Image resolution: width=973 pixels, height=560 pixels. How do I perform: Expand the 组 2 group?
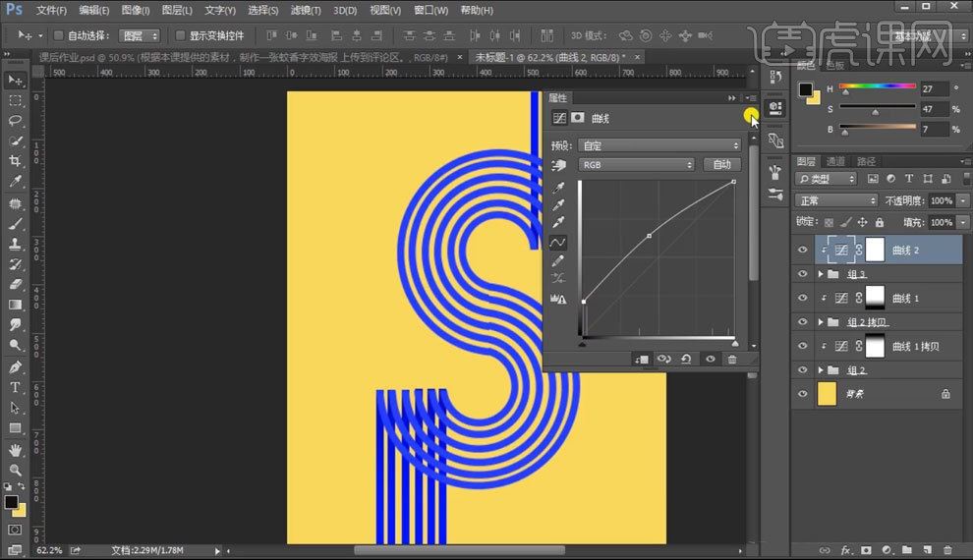point(821,370)
